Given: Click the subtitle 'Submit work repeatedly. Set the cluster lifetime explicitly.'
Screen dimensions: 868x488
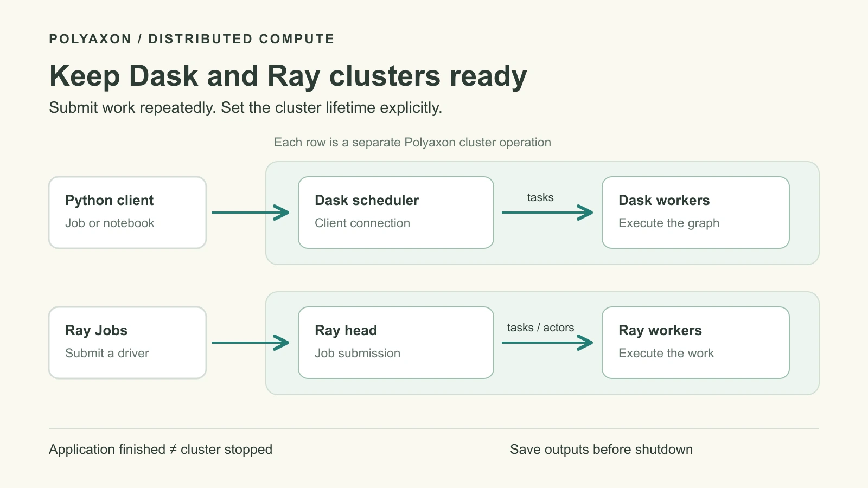Looking at the screenshot, I should [246, 107].
